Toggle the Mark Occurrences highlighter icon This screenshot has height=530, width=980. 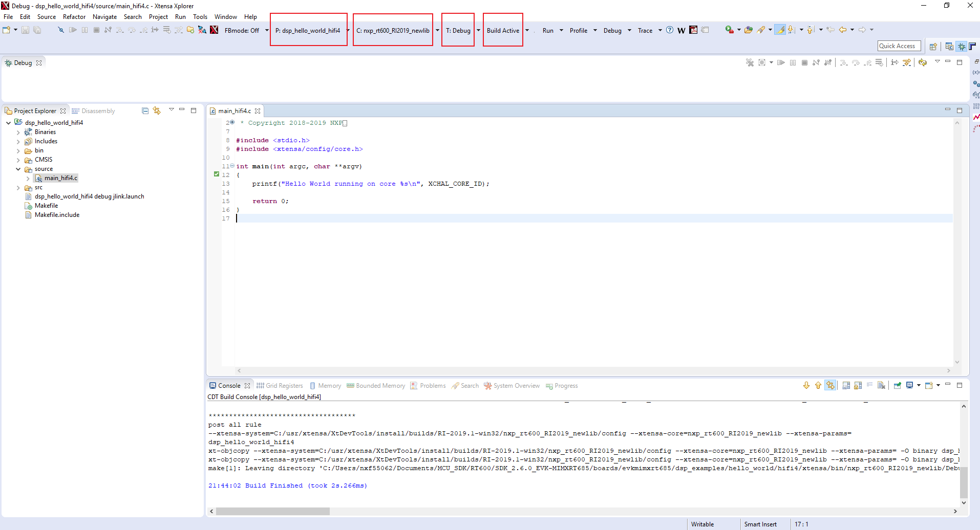click(780, 30)
